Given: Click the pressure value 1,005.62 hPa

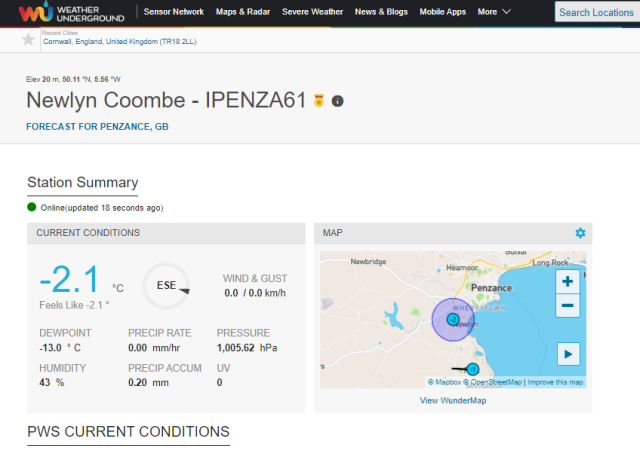Looking at the screenshot, I should coord(247,348).
